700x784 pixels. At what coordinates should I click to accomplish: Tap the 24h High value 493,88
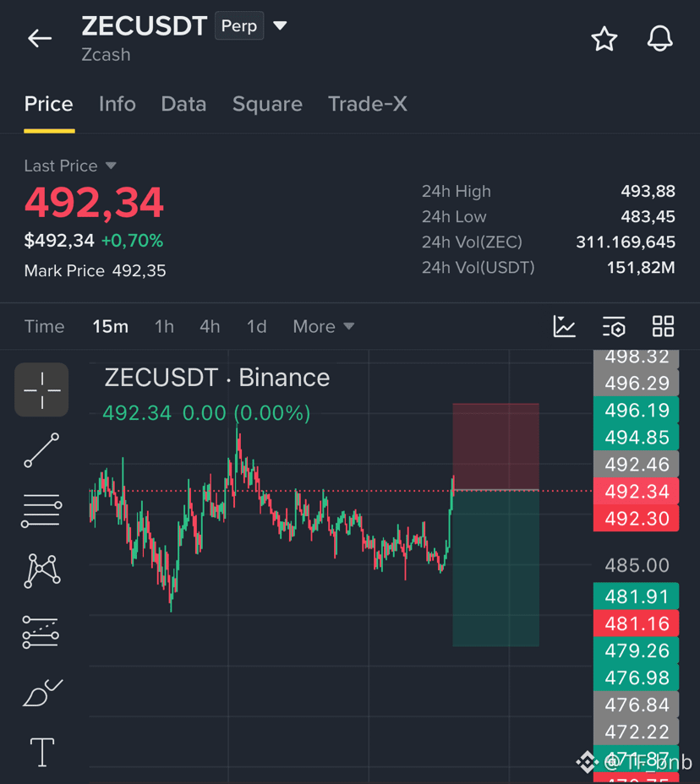click(x=648, y=191)
